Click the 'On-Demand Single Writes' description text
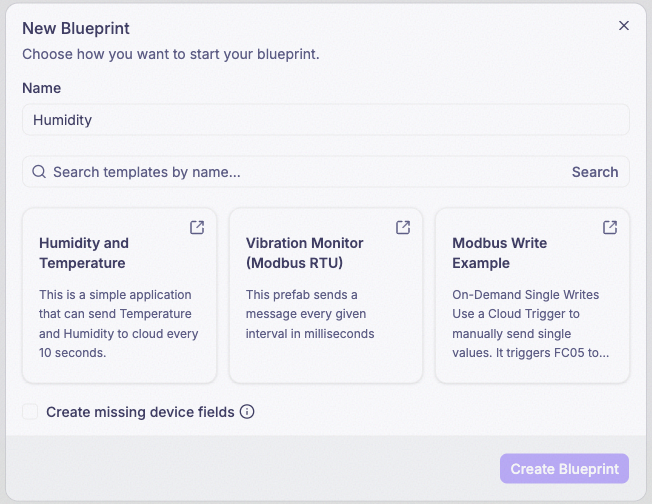The image size is (652, 504). tap(526, 294)
